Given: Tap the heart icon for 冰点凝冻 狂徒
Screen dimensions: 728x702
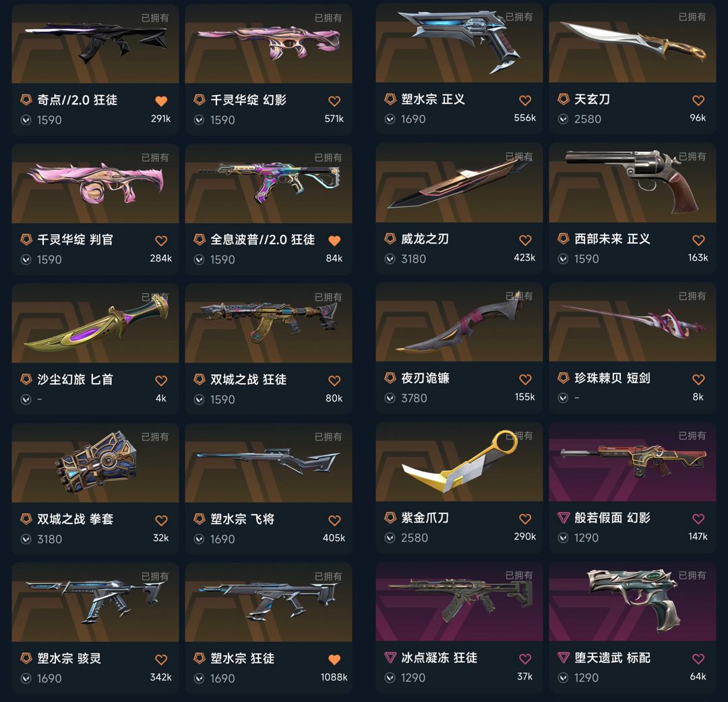Looking at the screenshot, I should tap(525, 658).
